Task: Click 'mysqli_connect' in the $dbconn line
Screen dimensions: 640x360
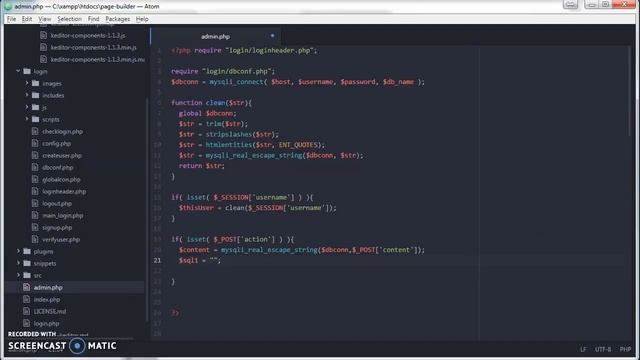Action: tap(236, 82)
